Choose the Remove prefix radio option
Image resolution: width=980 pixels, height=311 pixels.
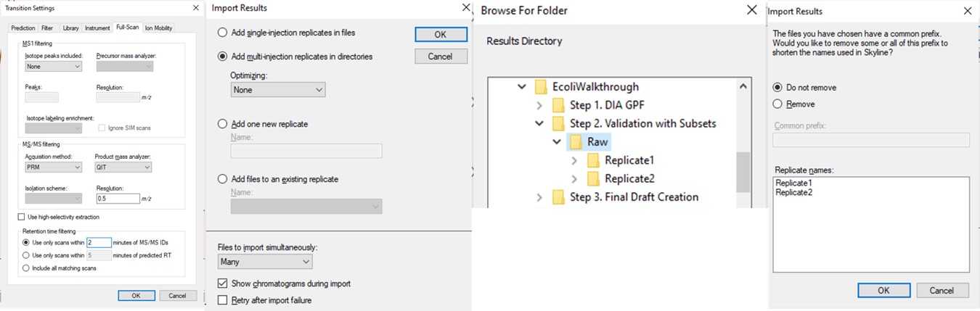point(777,104)
